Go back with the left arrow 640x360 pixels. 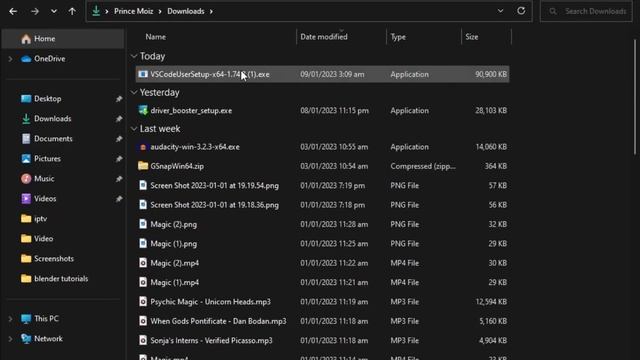(13, 11)
